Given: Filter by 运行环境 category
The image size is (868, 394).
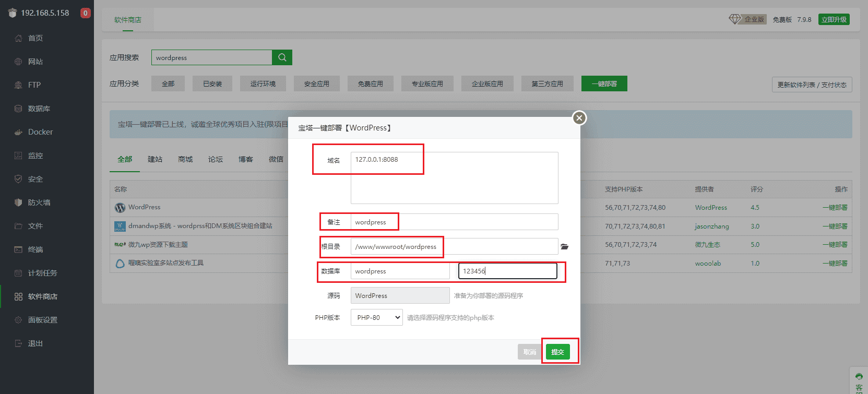Looking at the screenshot, I should click(263, 83).
